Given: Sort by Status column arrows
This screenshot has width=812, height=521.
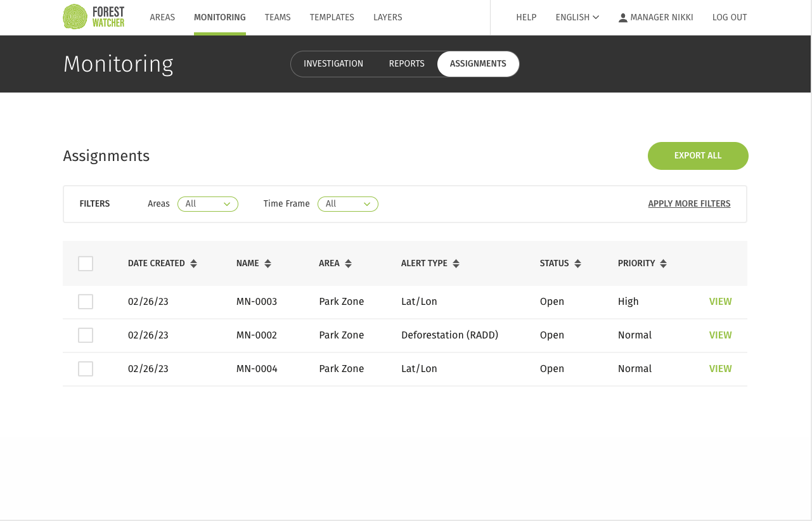Looking at the screenshot, I should point(577,264).
